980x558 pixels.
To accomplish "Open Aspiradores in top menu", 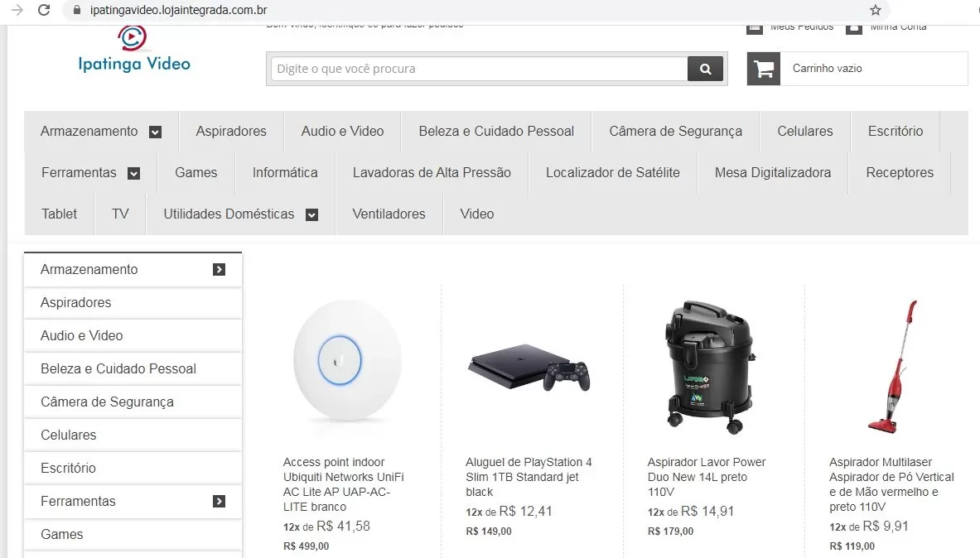I will pos(231,131).
